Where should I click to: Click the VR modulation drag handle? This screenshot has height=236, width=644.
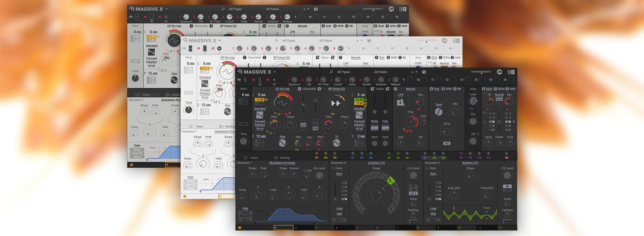click(507, 154)
